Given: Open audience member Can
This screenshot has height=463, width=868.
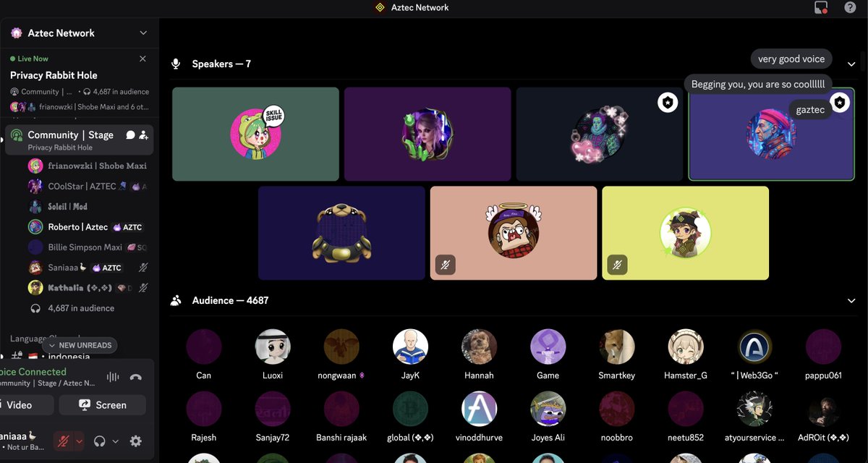Looking at the screenshot, I should [204, 354].
